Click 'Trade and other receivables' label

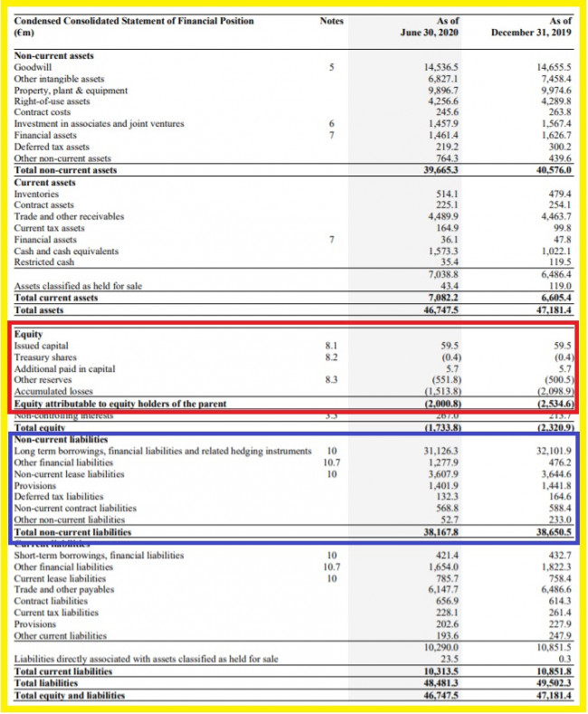coord(69,216)
